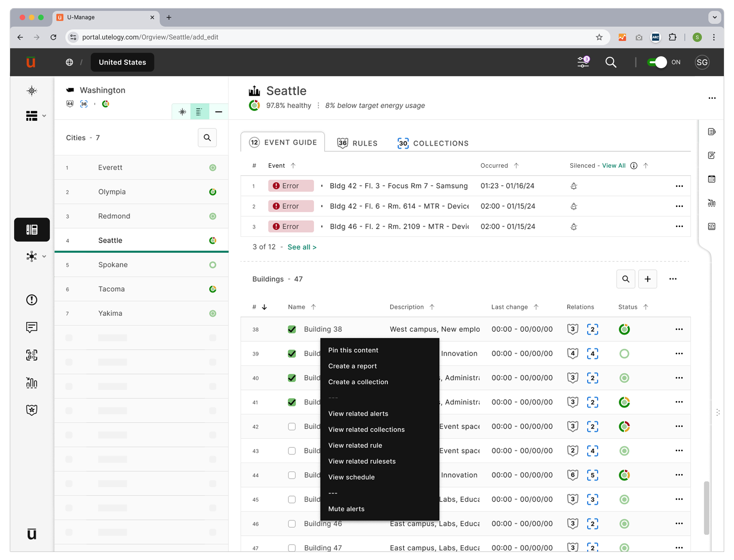734x560 pixels.
Task: Click View All silenced link
Action: [614, 166]
